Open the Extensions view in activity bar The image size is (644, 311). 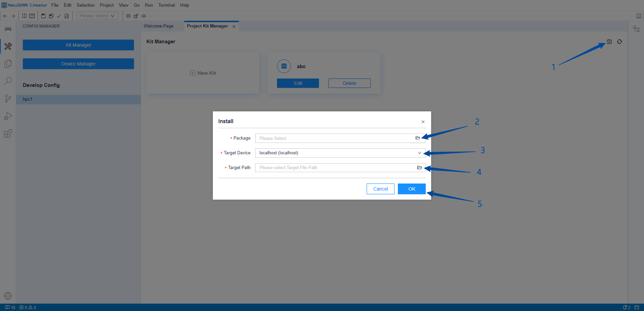[x=8, y=134]
